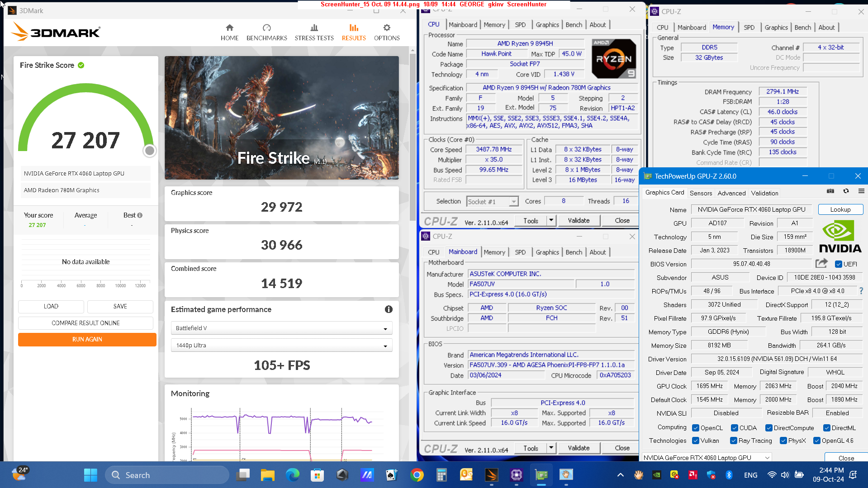Open the Socket #1 selection dropdown

[492, 201]
